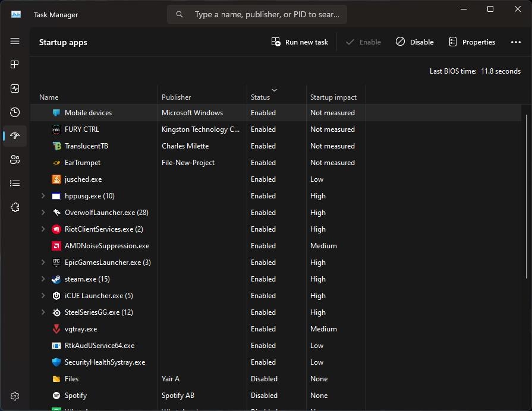The height and width of the screenshot is (411, 532).
Task: Click the hppusg.exe app icon
Action: click(x=56, y=196)
